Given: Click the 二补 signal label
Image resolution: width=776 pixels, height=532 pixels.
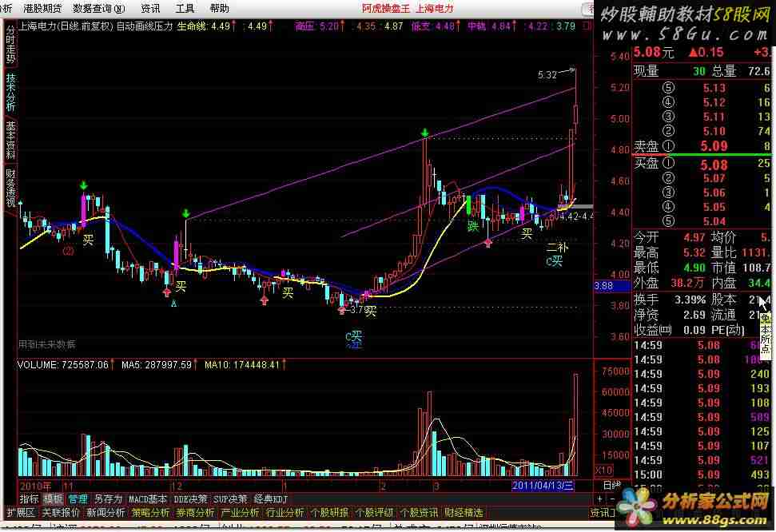Looking at the screenshot, I should [x=557, y=247].
